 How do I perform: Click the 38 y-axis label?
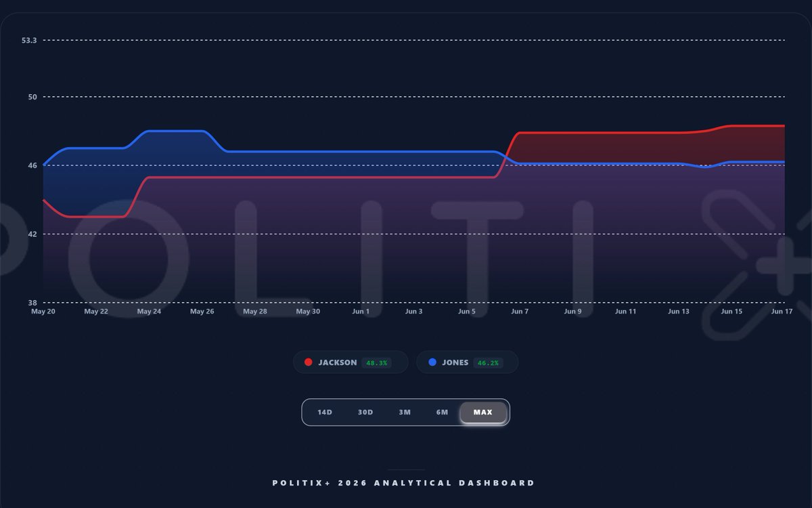coord(32,303)
